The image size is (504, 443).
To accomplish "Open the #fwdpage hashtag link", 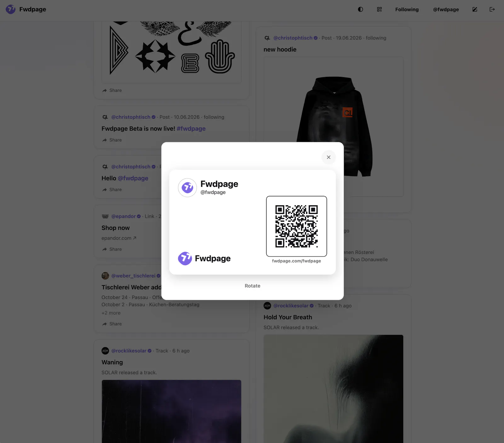I will coord(191,129).
